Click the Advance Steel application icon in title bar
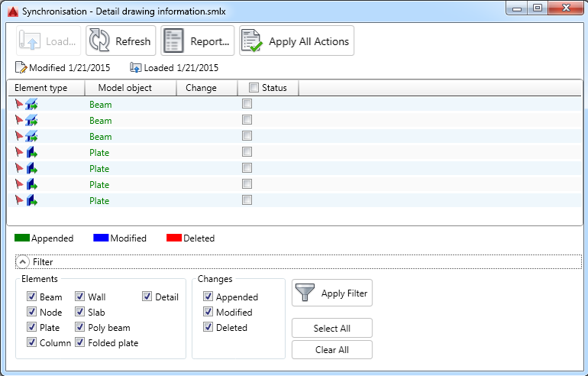The width and height of the screenshot is (588, 376). click(x=13, y=11)
